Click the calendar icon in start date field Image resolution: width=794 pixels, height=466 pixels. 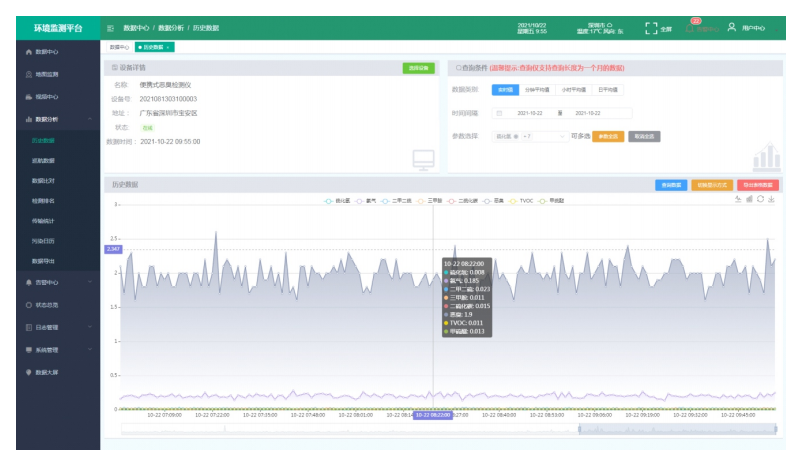(x=499, y=113)
